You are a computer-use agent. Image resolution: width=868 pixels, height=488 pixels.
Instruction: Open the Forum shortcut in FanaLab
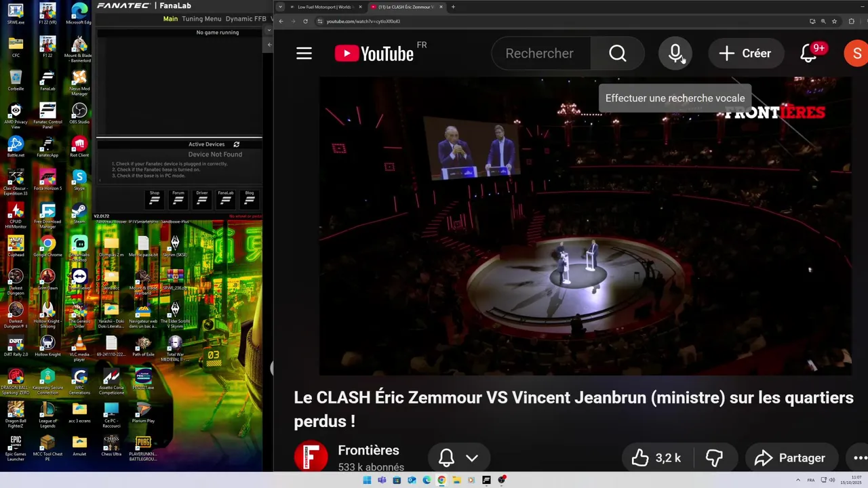[x=178, y=199]
